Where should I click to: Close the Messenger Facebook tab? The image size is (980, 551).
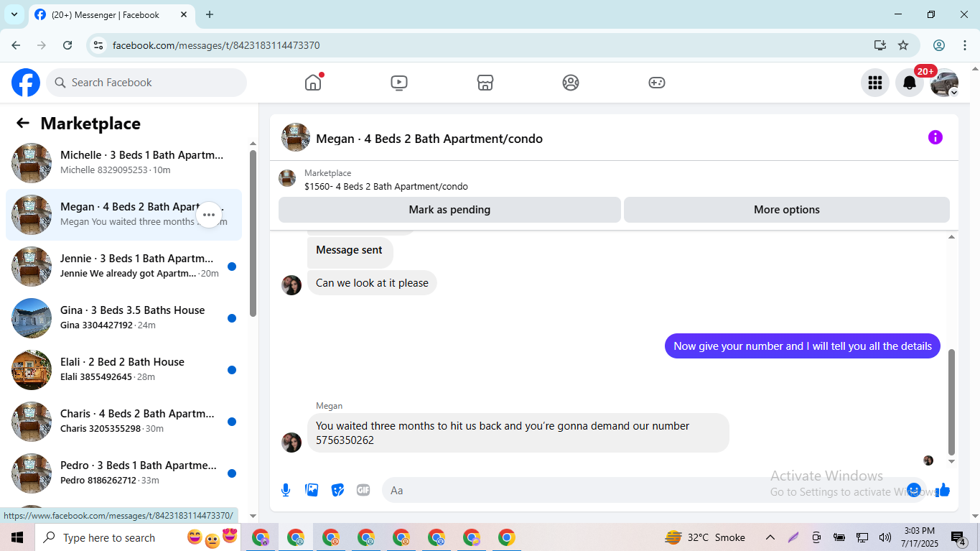coord(184,14)
